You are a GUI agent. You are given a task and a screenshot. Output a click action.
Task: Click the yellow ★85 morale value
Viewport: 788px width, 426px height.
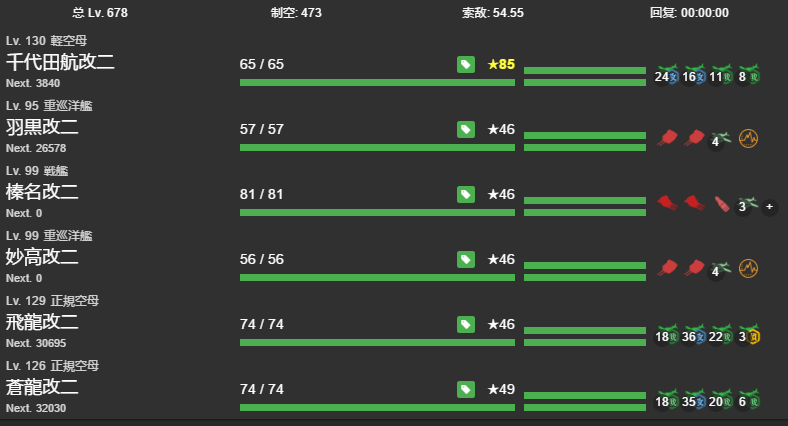coord(500,64)
